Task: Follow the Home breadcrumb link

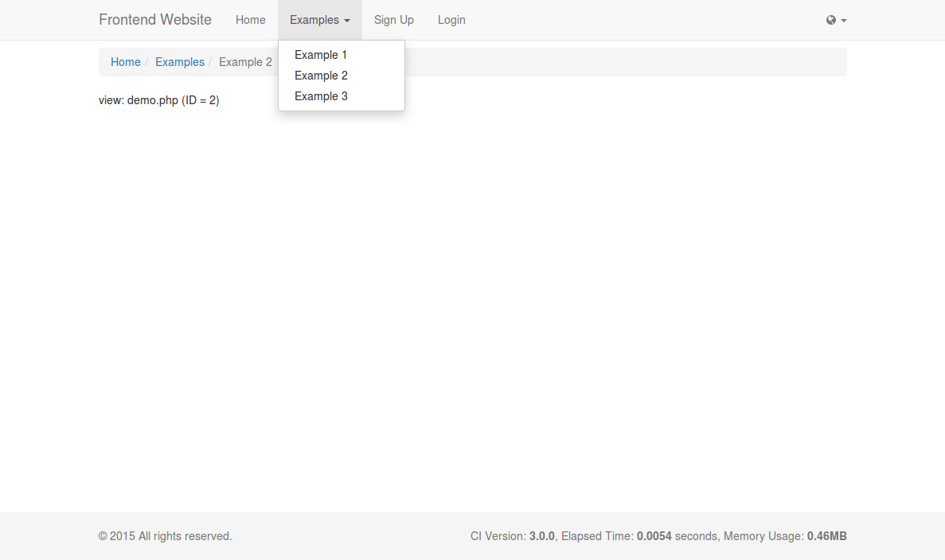Action: (126, 62)
